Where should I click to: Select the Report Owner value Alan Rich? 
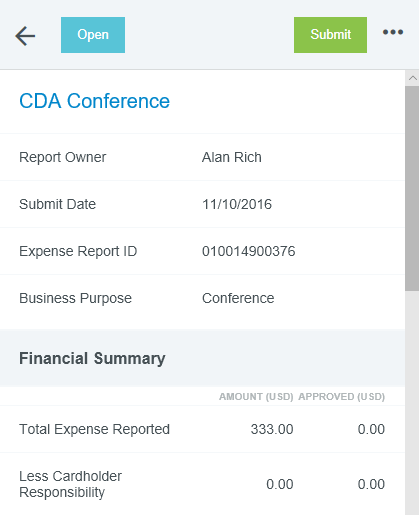coord(232,157)
